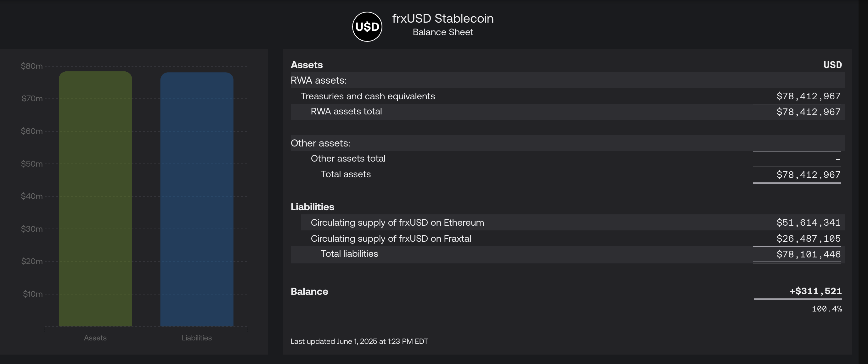Screen dimensions: 868x364
Task: Click the Balance Sheet subtitle
Action: click(443, 32)
